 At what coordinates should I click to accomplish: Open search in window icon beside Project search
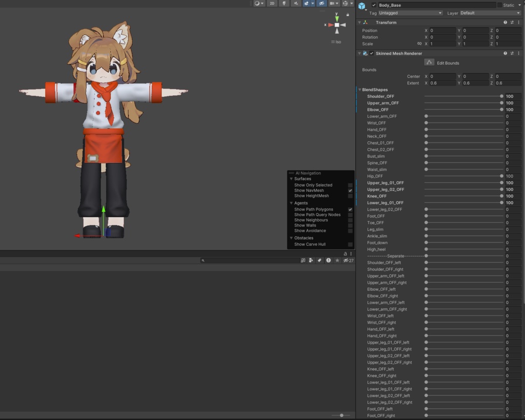(x=303, y=260)
